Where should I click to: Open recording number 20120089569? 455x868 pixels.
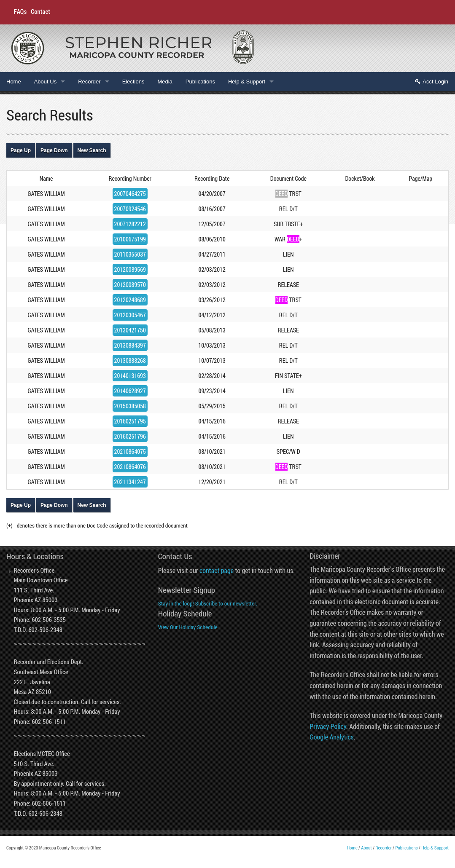click(130, 270)
